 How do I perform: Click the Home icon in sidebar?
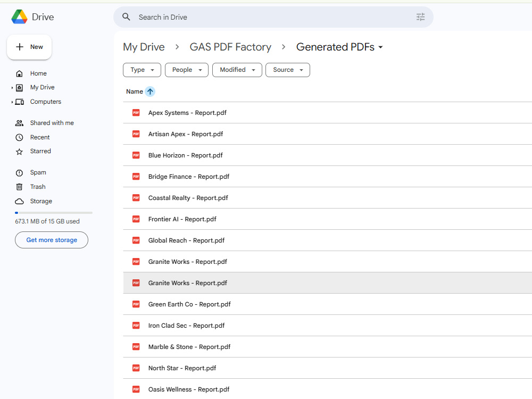(19, 73)
